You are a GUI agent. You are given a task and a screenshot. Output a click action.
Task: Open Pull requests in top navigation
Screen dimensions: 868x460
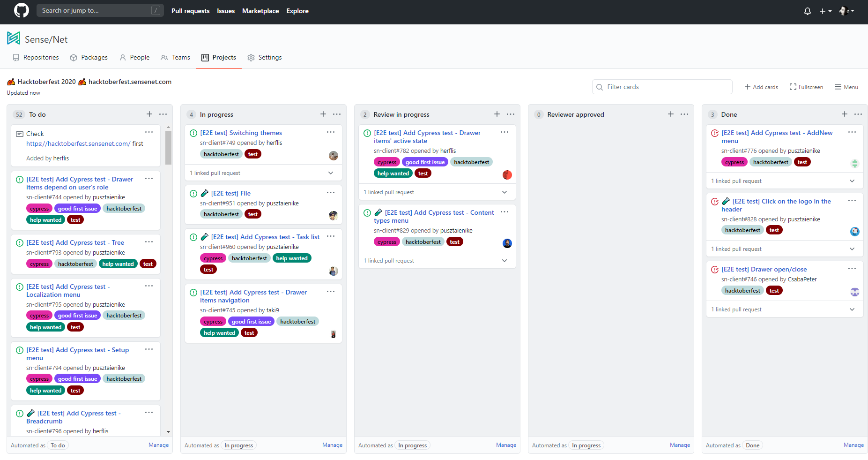tap(190, 11)
